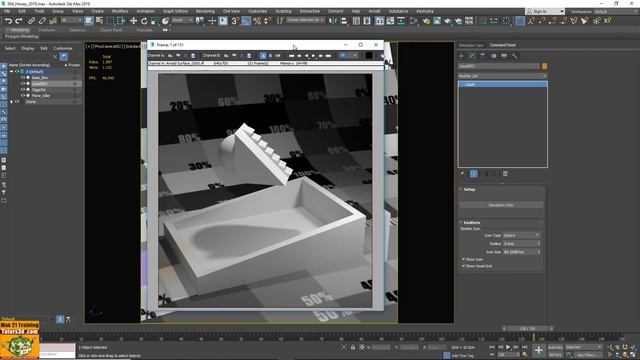Screen dimensions: 640x360
Task: Toggle visibility eye of Base_Box row
Action: (23, 78)
